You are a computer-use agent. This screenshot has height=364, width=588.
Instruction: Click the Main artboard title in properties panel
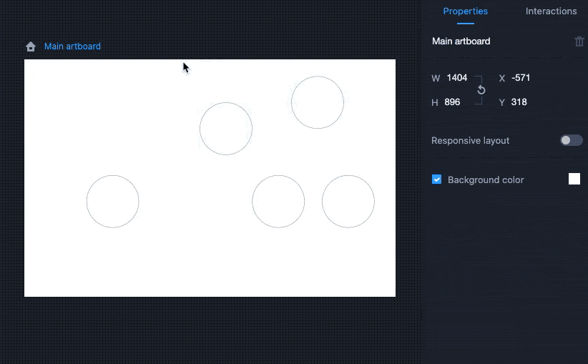tap(461, 41)
